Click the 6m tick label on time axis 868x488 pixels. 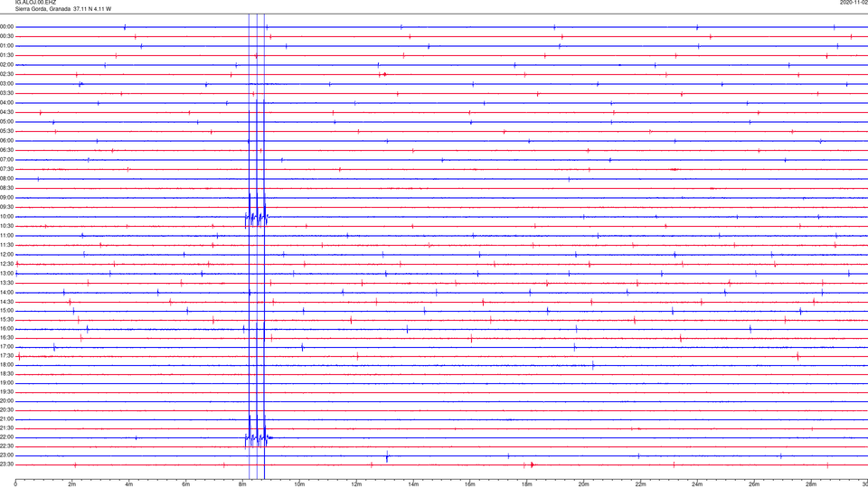click(186, 484)
